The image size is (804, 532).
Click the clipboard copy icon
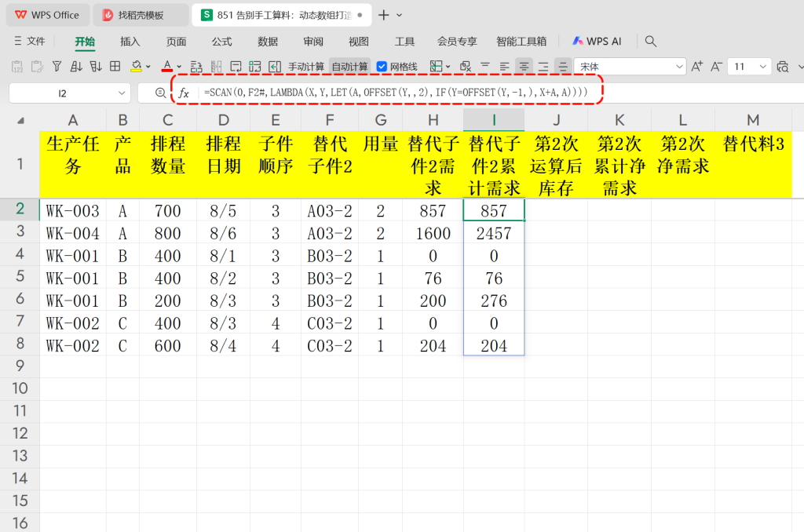pos(37,67)
